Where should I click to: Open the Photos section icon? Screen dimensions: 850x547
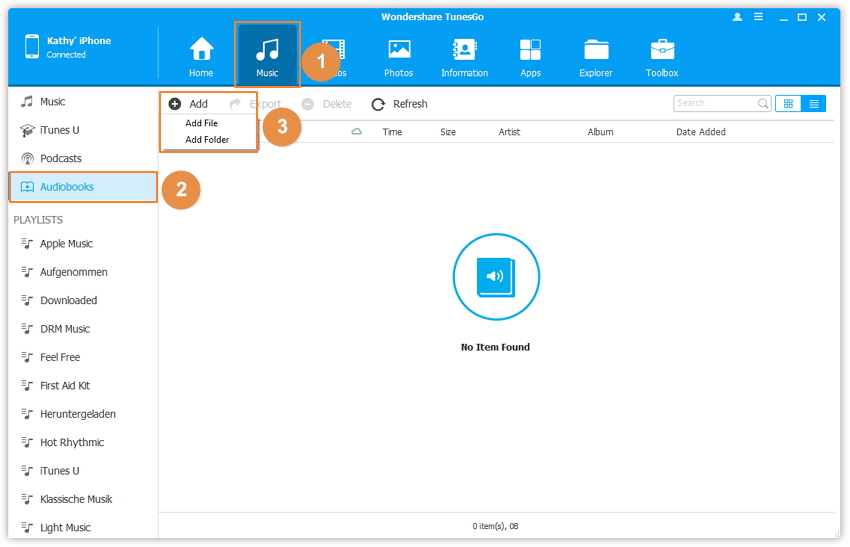click(x=399, y=50)
